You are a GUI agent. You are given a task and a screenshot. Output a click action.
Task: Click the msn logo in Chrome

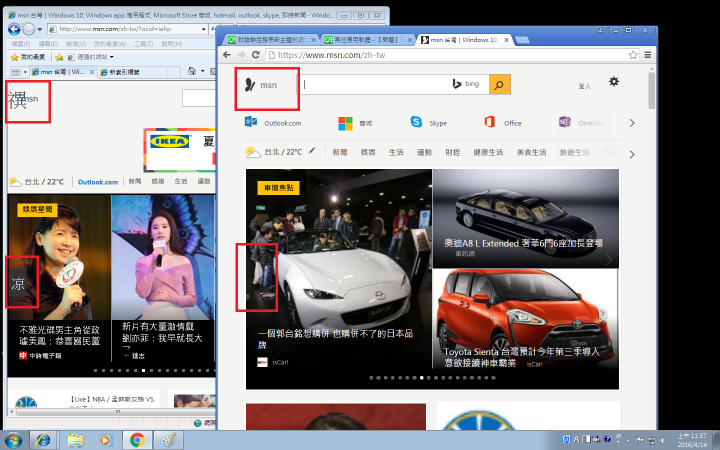pyautogui.click(x=261, y=85)
